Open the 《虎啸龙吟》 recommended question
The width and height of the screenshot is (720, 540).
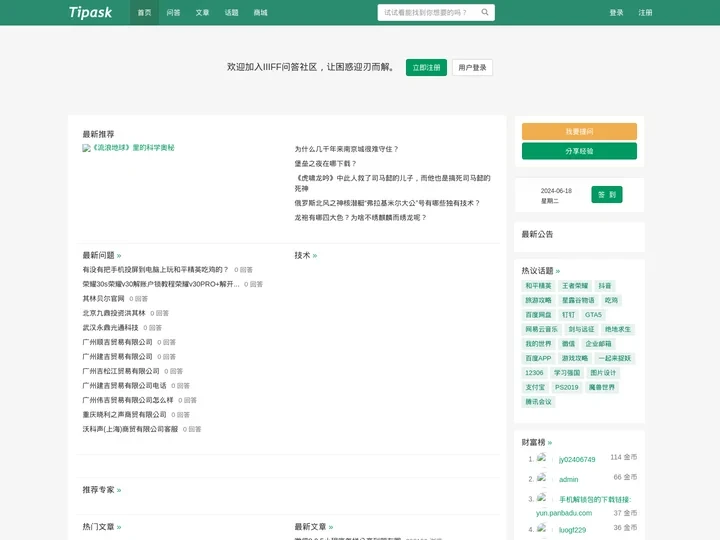(x=393, y=183)
